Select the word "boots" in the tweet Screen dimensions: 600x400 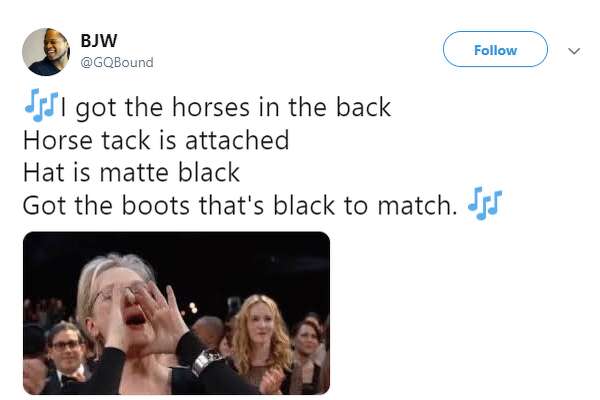(x=156, y=206)
